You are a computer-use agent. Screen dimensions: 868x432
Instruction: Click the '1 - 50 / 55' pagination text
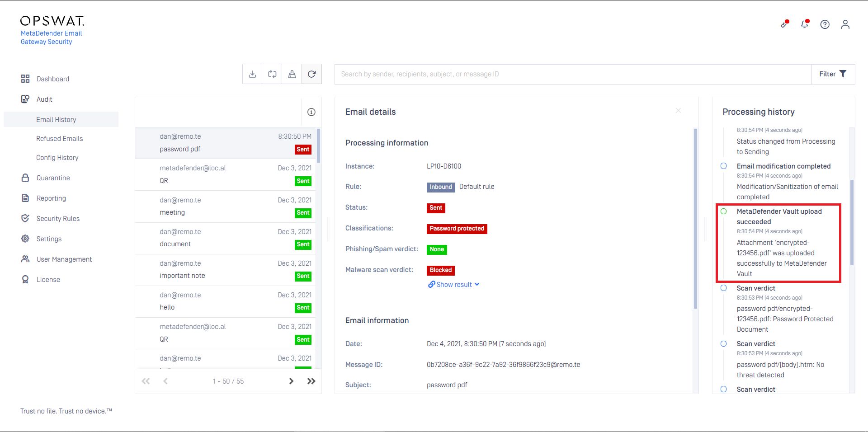click(x=228, y=381)
